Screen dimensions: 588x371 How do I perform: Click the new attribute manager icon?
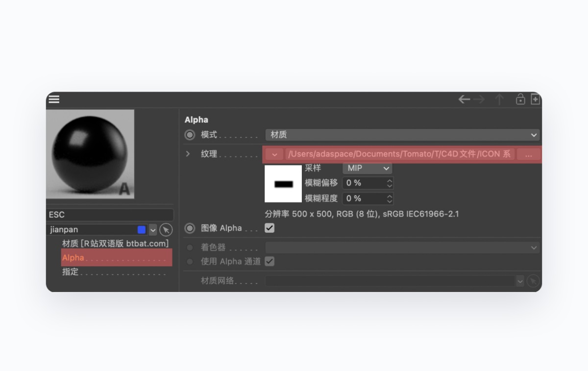[535, 99]
